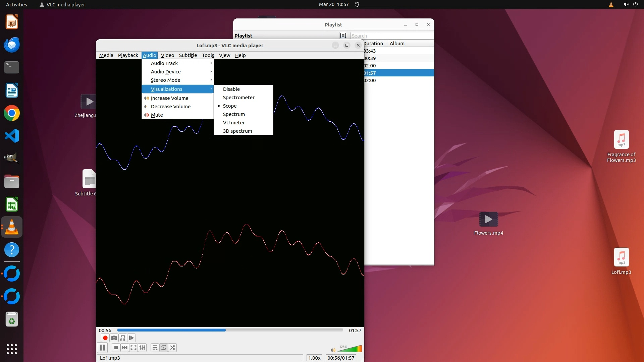Stop playback with the stop button
The height and width of the screenshot is (362, 644).
click(x=116, y=348)
